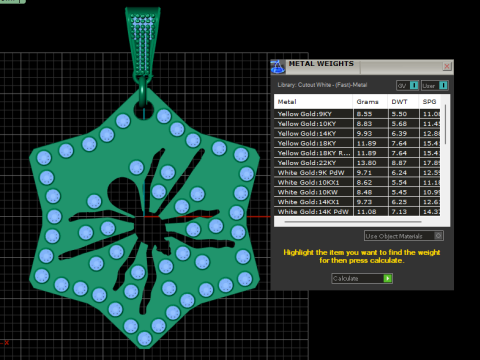Click the 8.48 grams value
Screen dimensions: 480x360
pyautogui.click(x=364, y=192)
